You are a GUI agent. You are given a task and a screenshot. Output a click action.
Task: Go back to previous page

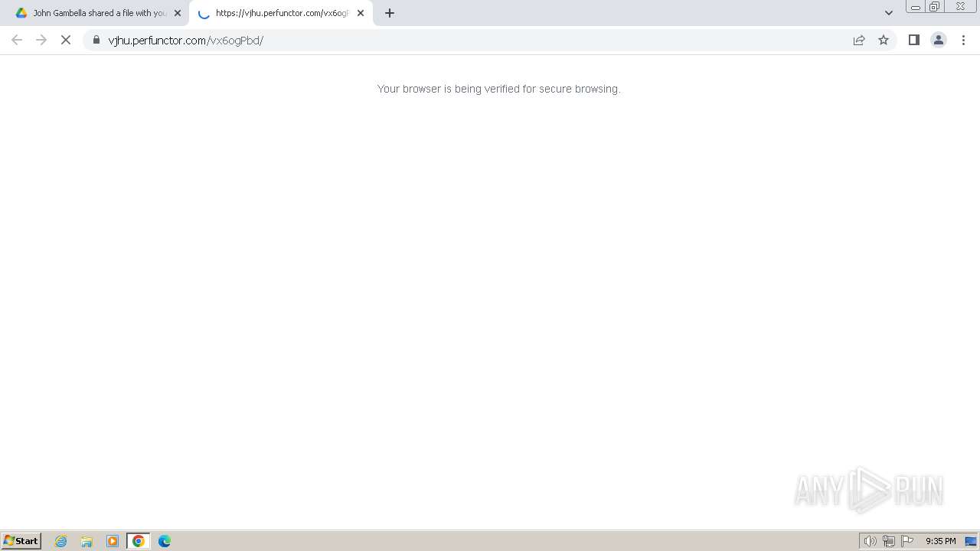17,40
